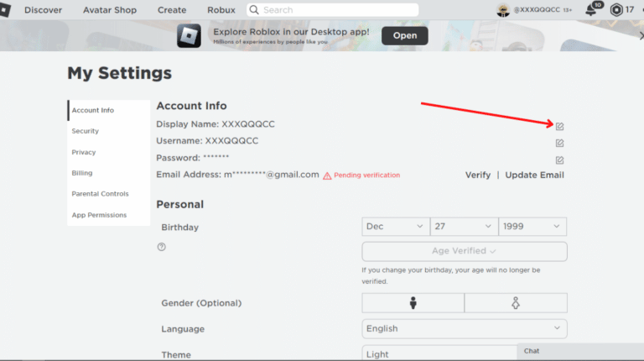Image resolution: width=644 pixels, height=361 pixels.
Task: Open the birthday day dropdown showing 27
Action: tap(464, 227)
